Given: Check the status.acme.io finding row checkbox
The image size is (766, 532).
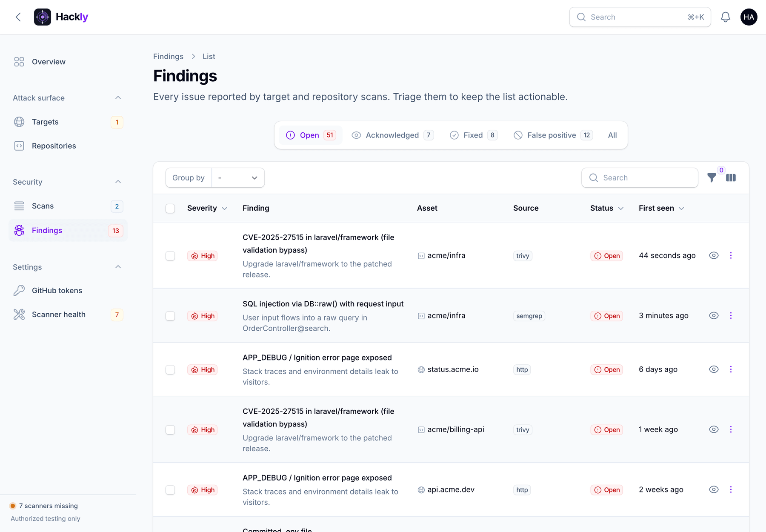Looking at the screenshot, I should pyautogui.click(x=170, y=369).
